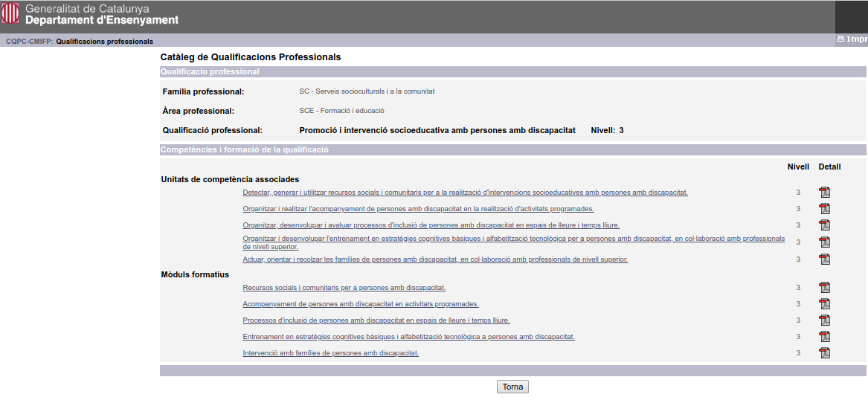
Task: Open module link 'Recursos socials i comunitaris'
Action: pos(344,288)
